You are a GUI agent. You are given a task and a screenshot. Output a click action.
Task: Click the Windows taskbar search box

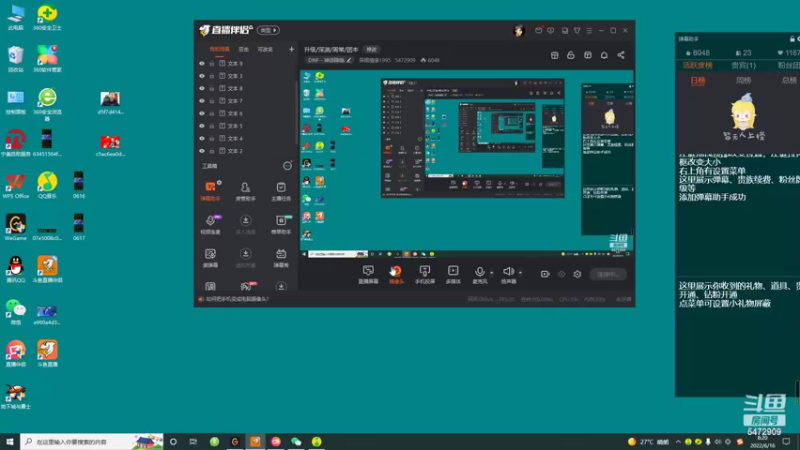pyautogui.click(x=92, y=442)
